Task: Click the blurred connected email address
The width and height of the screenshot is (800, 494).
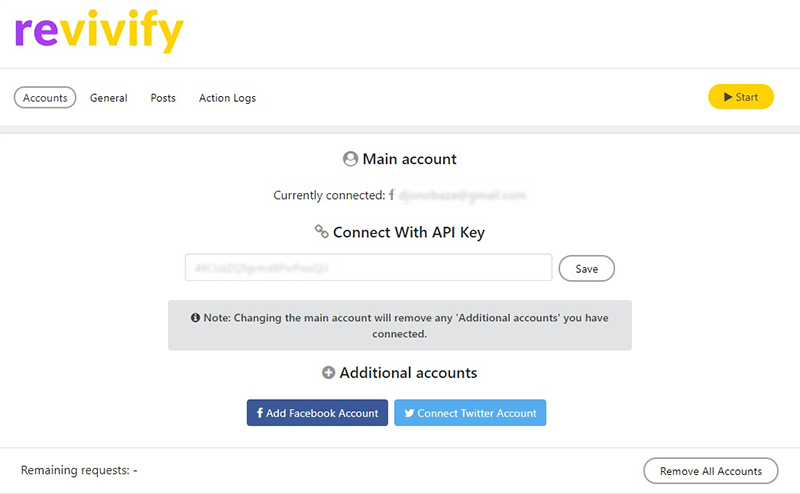Action: pyautogui.click(x=462, y=196)
